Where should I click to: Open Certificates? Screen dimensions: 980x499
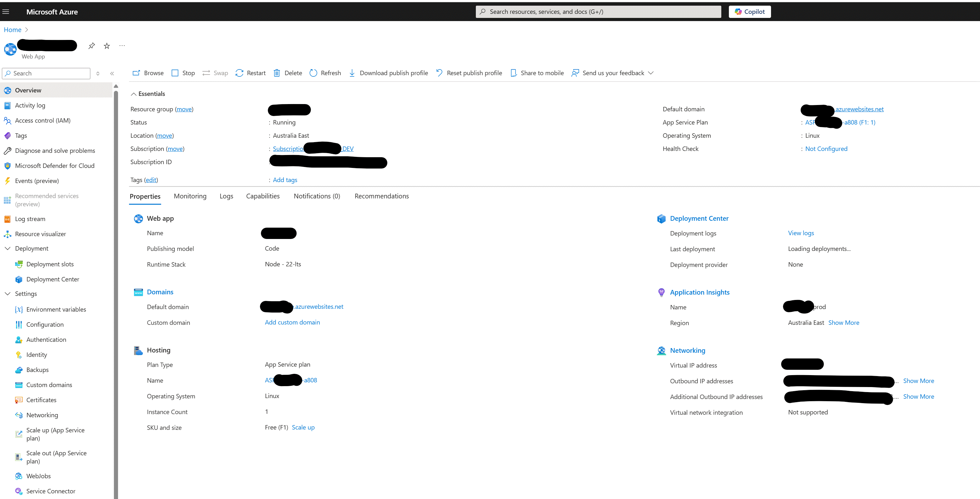tap(41, 400)
